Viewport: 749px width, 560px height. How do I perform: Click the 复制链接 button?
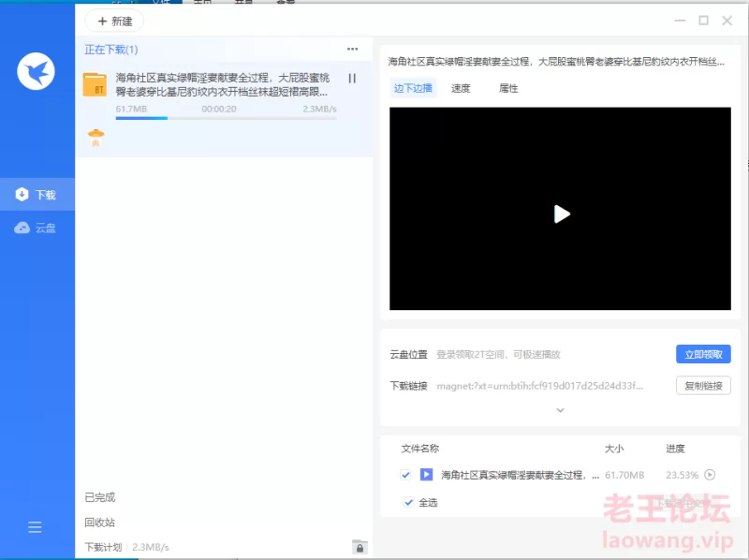pyautogui.click(x=703, y=386)
